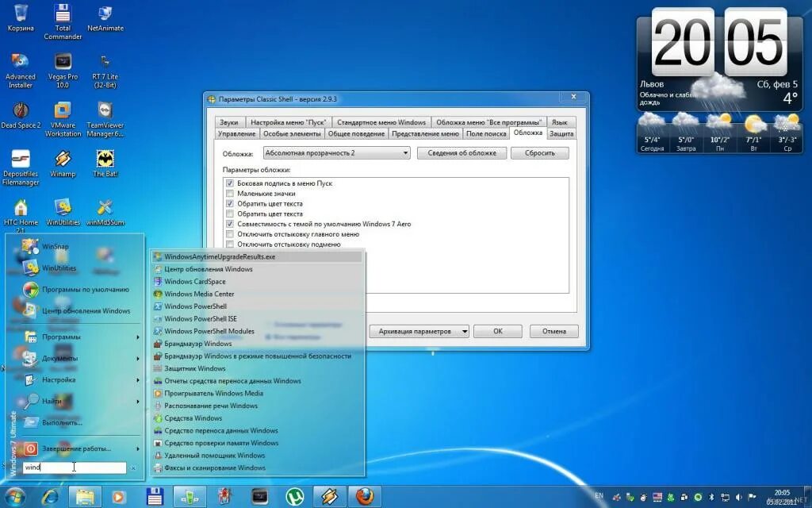Viewport: 812px width, 508px height.
Task: Expand Настройка submenu in Start menu
Action: 82,380
